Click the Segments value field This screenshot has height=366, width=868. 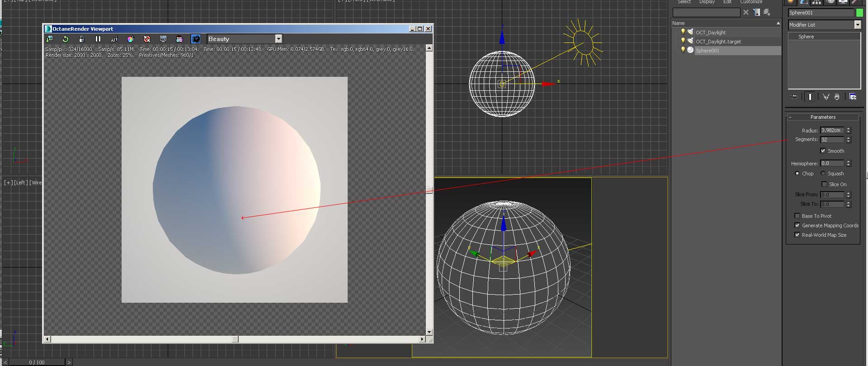coord(832,140)
